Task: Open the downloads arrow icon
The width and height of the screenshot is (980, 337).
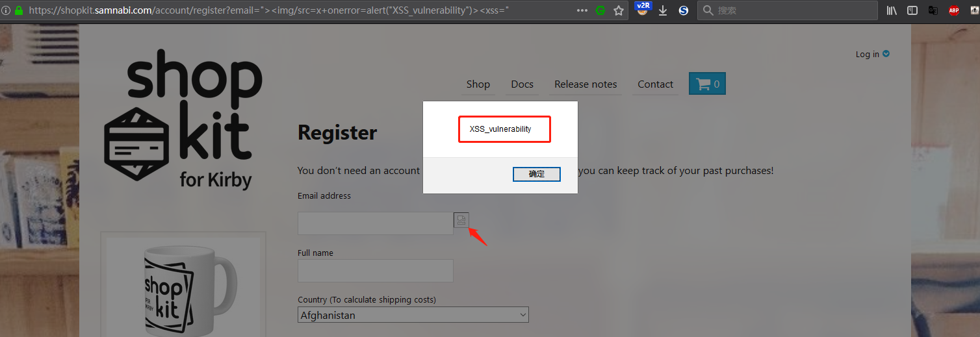Action: tap(663, 10)
